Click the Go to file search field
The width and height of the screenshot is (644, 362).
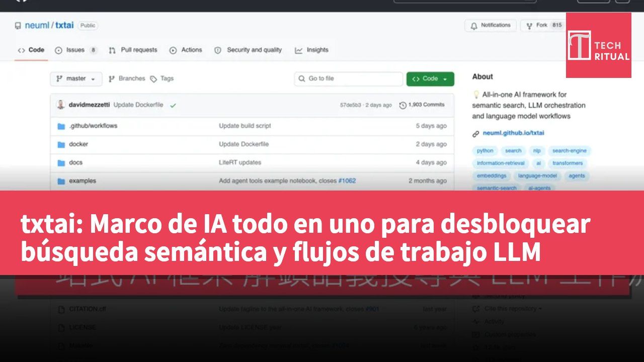349,78
